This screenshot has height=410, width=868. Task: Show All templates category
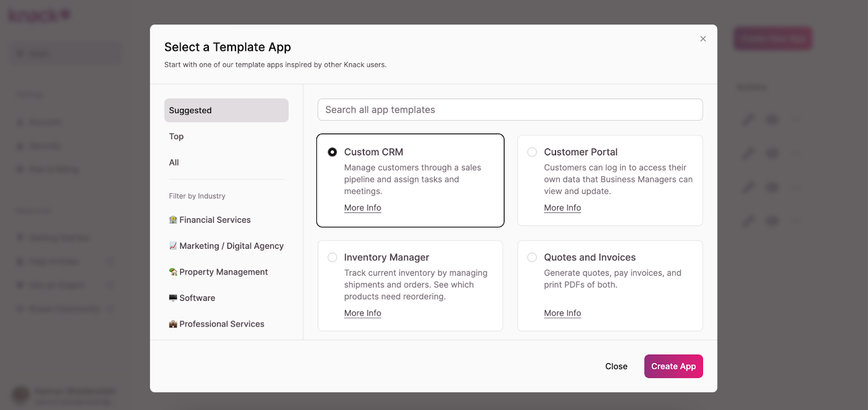coord(174,162)
